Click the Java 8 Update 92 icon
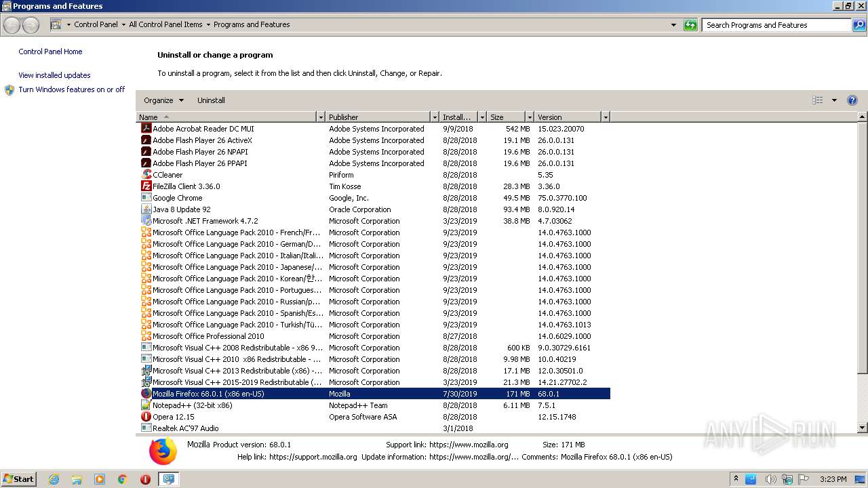This screenshot has height=488, width=868. (x=146, y=209)
